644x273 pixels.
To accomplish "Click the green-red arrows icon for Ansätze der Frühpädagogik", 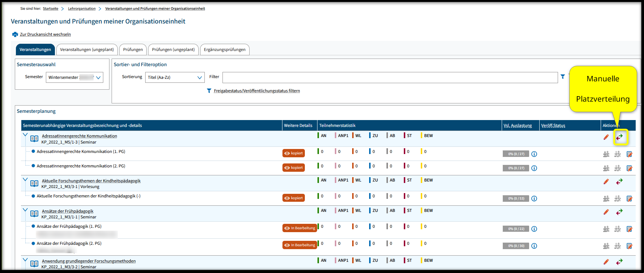I will point(619,212).
